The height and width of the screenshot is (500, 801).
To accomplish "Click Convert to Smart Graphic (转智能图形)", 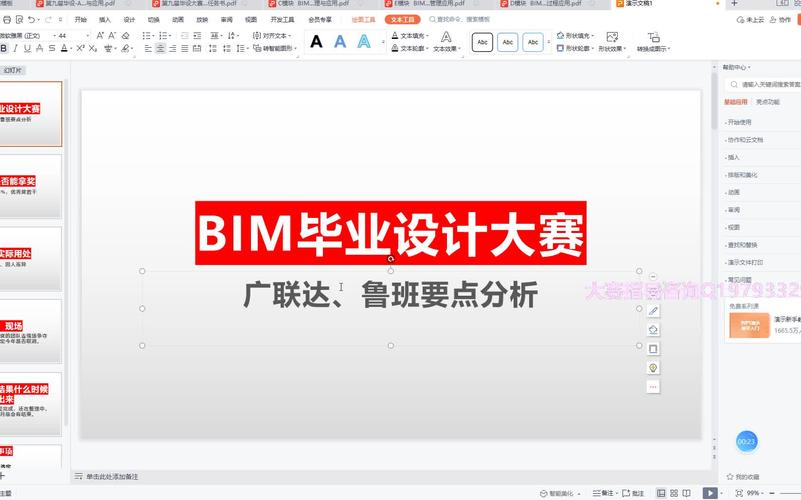I will point(275,49).
